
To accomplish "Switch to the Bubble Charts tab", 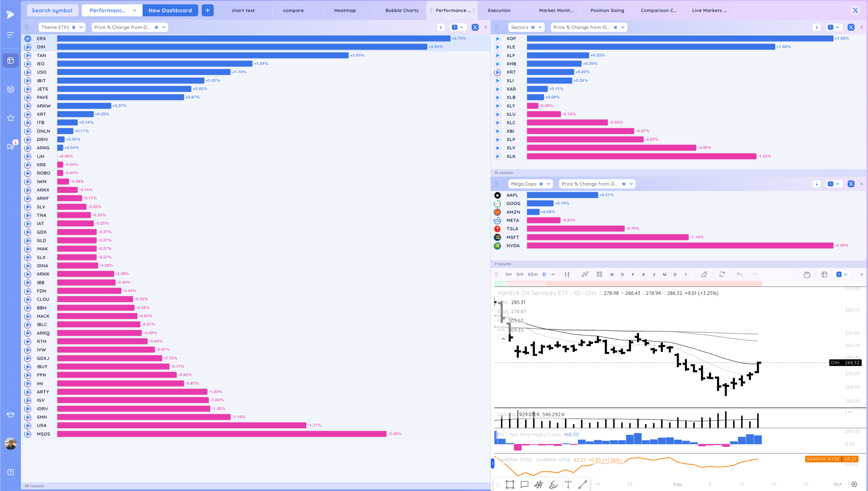I will tap(402, 10).
